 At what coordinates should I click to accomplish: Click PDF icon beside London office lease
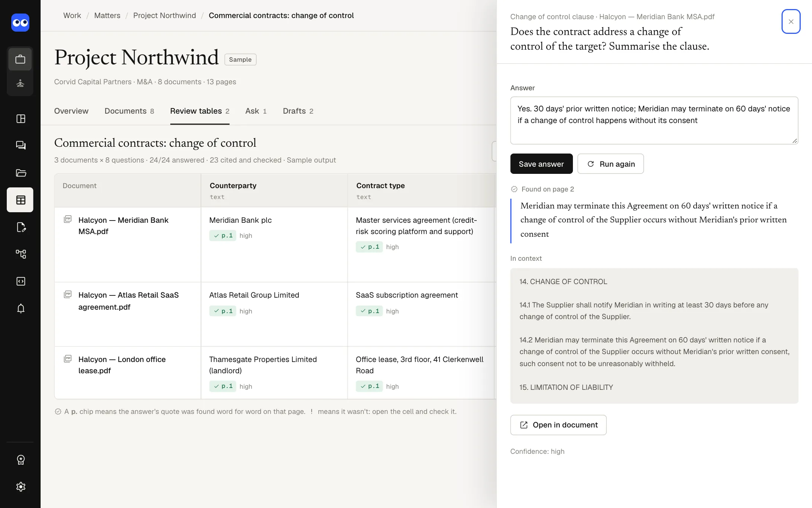[68, 359]
